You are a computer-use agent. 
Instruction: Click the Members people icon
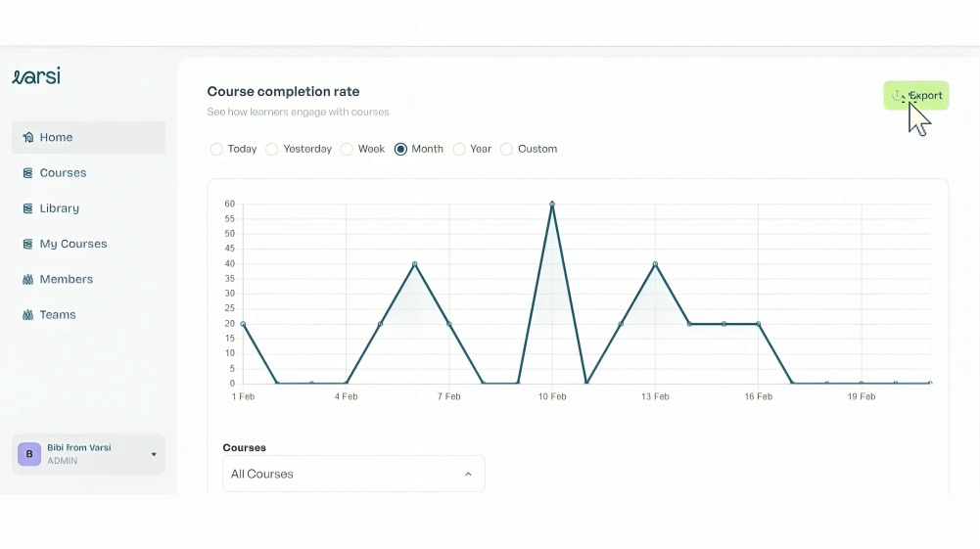28,280
